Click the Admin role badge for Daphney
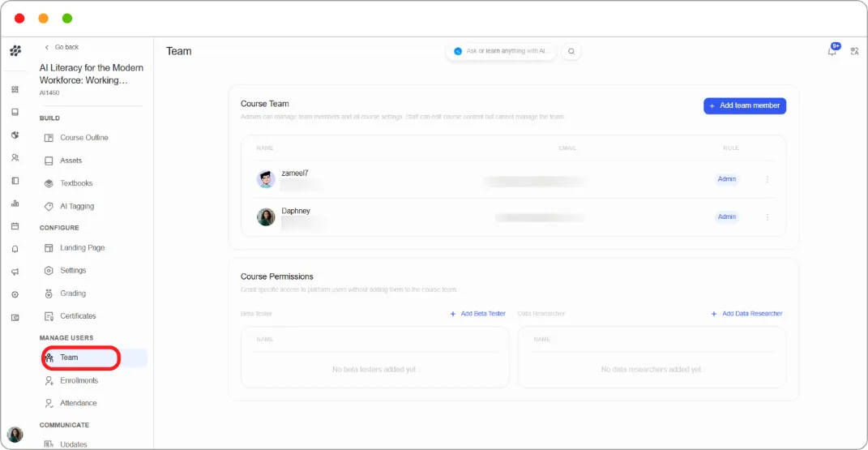This screenshot has width=868, height=450. click(x=726, y=216)
